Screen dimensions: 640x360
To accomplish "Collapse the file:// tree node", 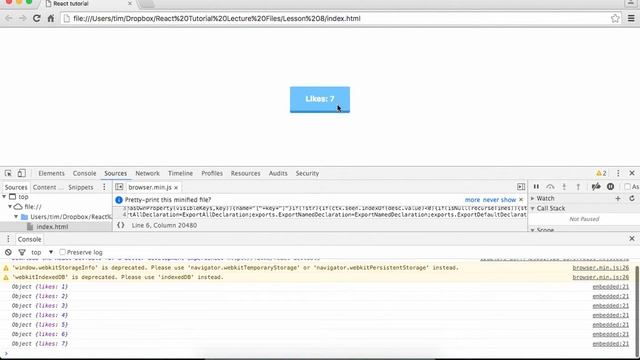I will point(10,207).
